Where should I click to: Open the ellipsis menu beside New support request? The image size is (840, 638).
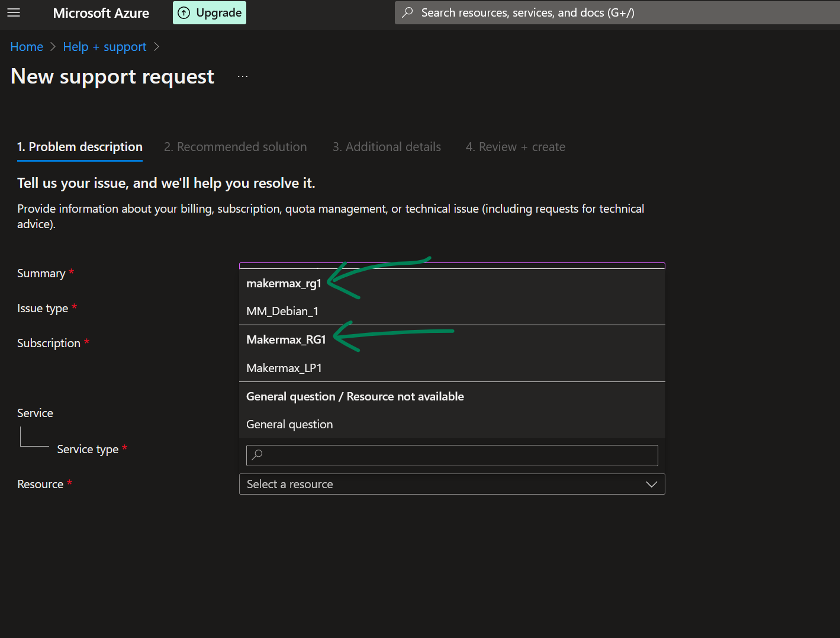pos(243,76)
